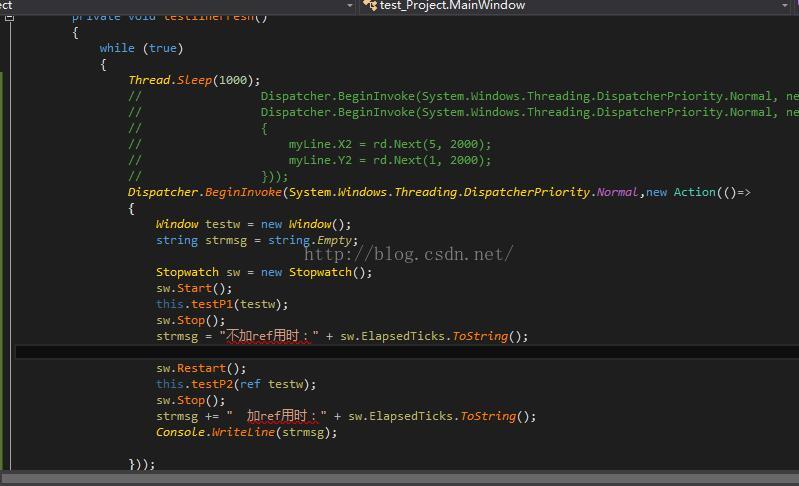Click "ElapsedTicks" in the "strmsg =" line

403,336
